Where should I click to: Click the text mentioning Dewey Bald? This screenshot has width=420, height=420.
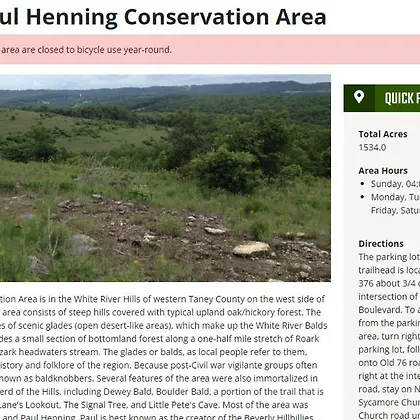coord(162,392)
